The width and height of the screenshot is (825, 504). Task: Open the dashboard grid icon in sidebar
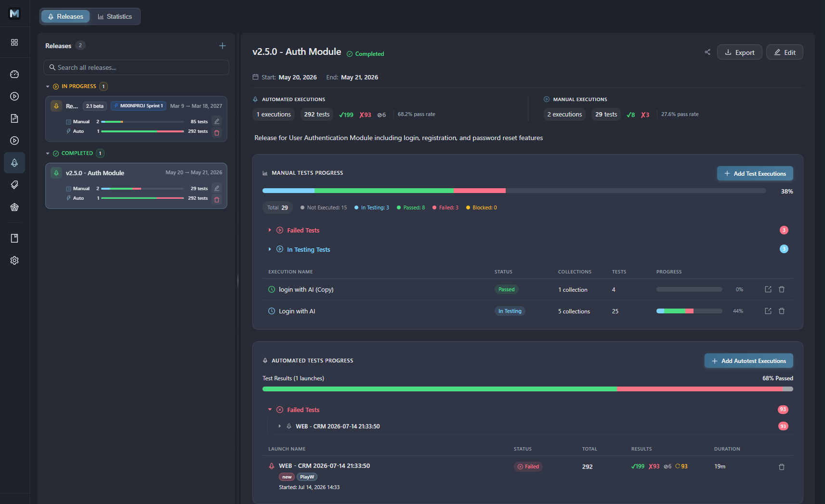click(14, 42)
